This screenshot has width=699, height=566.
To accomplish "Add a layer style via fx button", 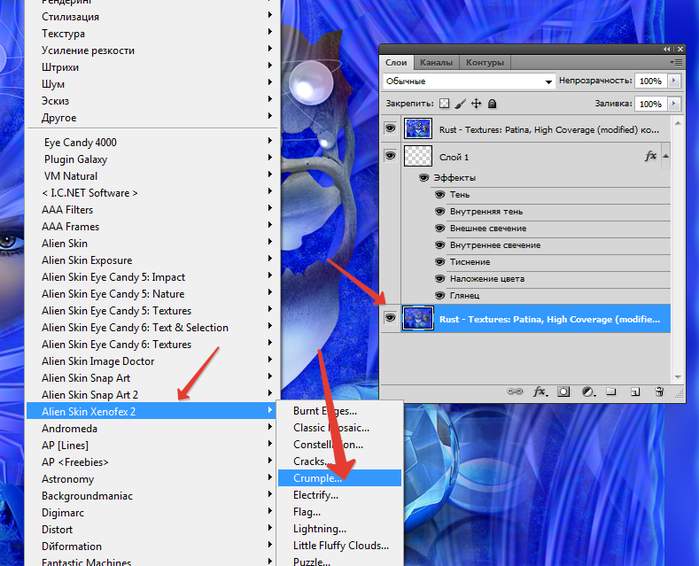I will tap(540, 391).
